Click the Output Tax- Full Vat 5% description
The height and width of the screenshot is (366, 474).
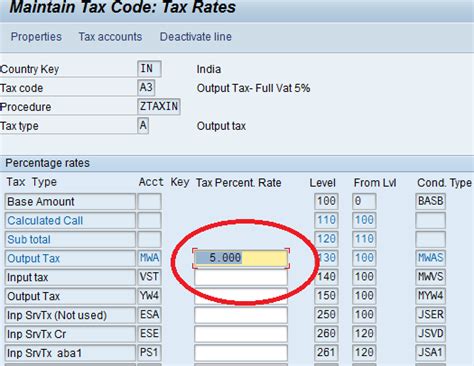point(253,88)
